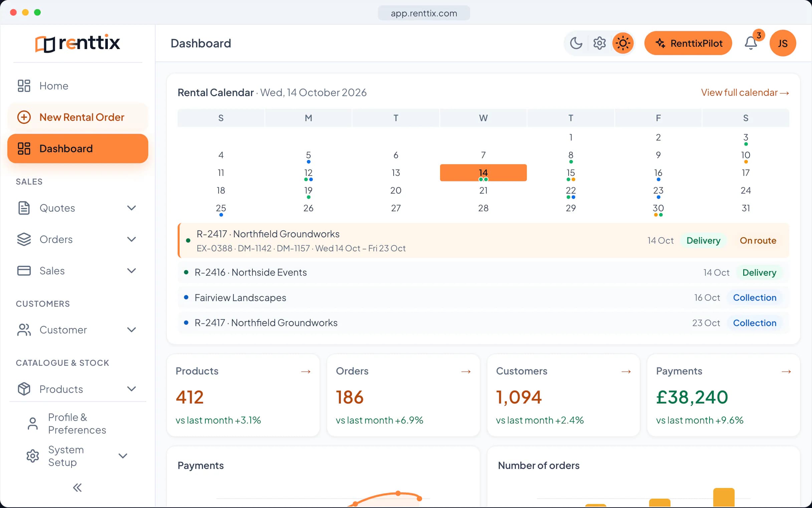Click the Collection tag for 23 Oct
This screenshot has height=508, width=812.
(754, 322)
